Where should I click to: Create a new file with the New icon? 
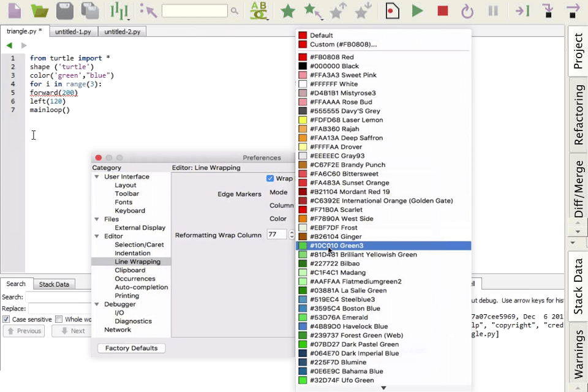[13, 10]
